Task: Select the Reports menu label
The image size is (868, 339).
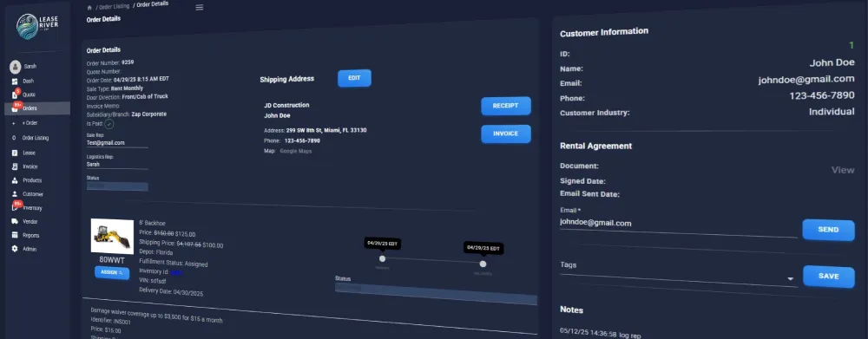Action: (x=31, y=235)
